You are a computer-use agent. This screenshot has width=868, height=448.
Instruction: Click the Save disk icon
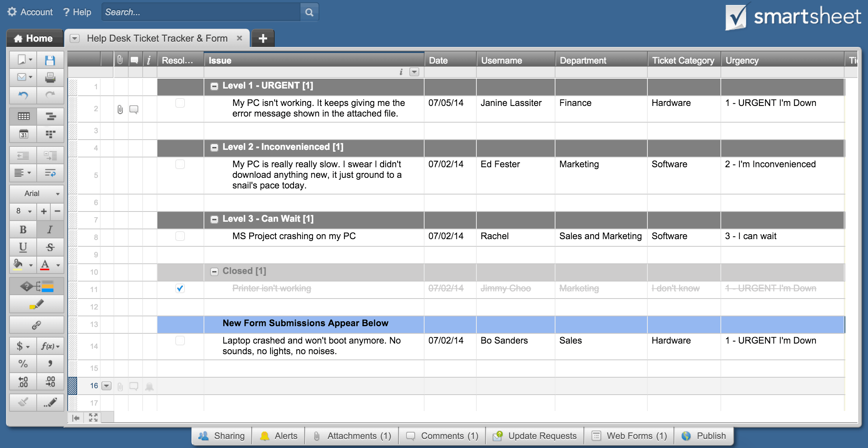(50, 60)
